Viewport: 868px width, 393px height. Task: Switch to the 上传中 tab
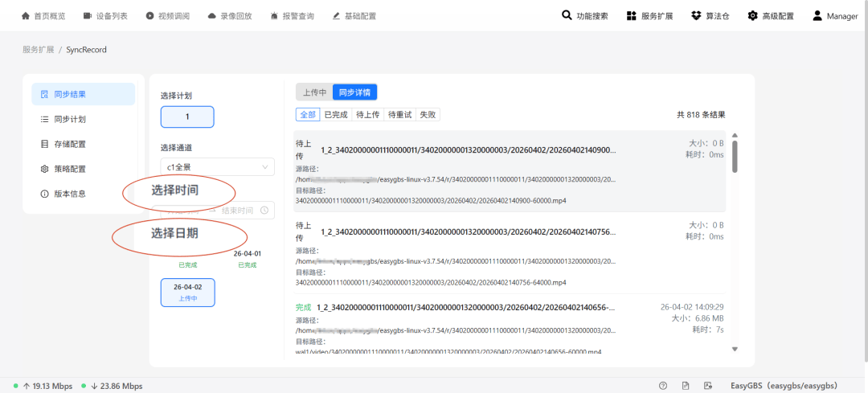[314, 92]
